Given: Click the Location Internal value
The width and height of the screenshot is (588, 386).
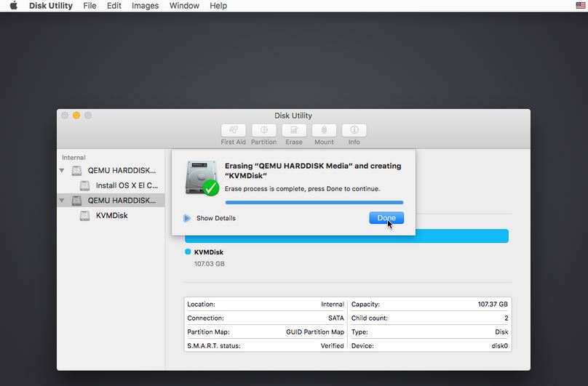Looking at the screenshot, I should (x=333, y=305).
